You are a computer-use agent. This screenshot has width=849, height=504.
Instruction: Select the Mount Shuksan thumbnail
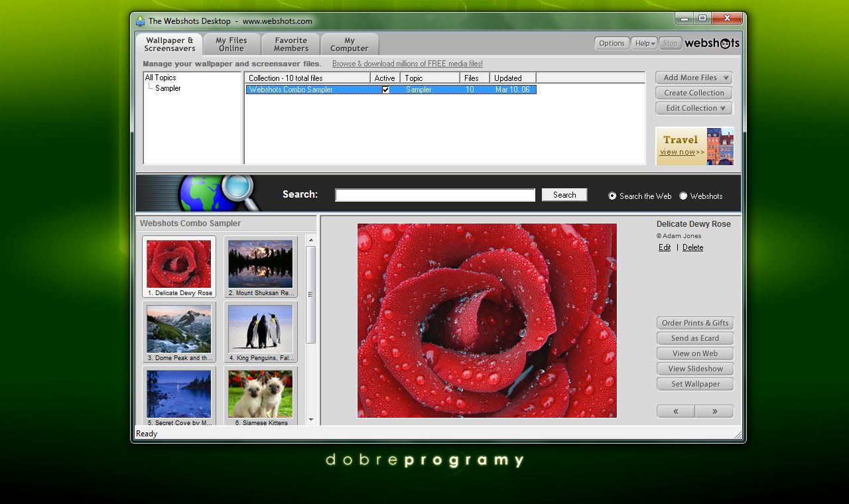[260, 263]
